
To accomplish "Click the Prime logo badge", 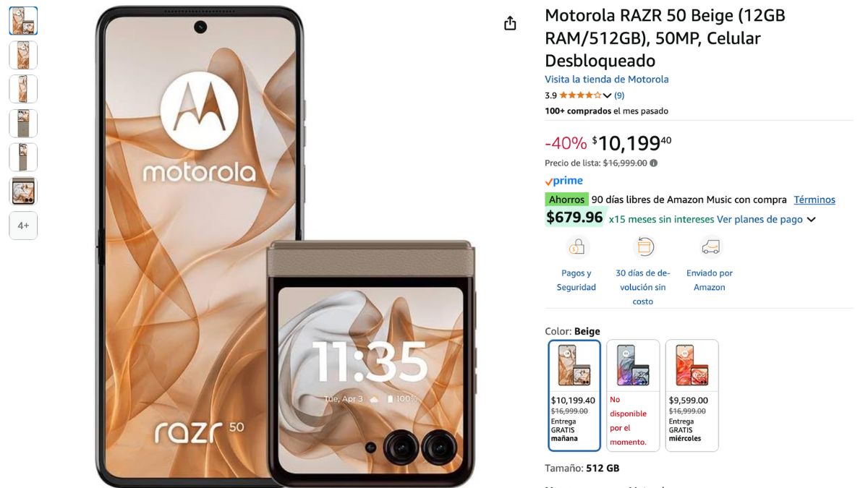I will [x=564, y=181].
